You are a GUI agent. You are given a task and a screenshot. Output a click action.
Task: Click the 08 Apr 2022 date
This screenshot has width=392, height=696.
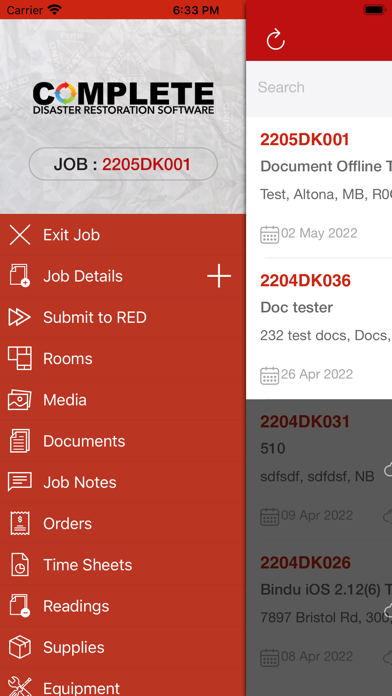[x=317, y=656]
